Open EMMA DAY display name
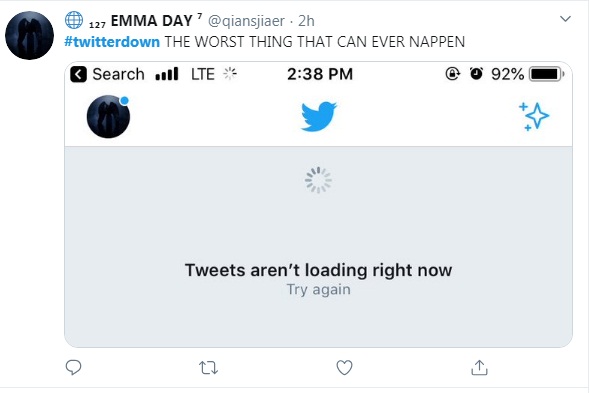 click(x=152, y=21)
